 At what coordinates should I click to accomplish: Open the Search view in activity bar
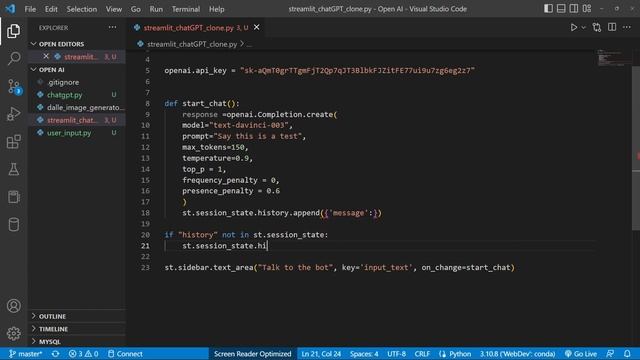13,59
